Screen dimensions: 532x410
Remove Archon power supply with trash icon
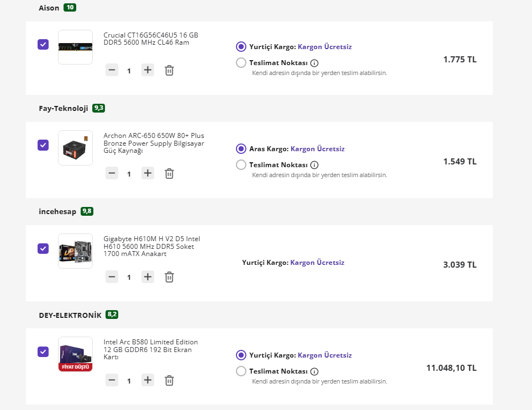tap(170, 173)
